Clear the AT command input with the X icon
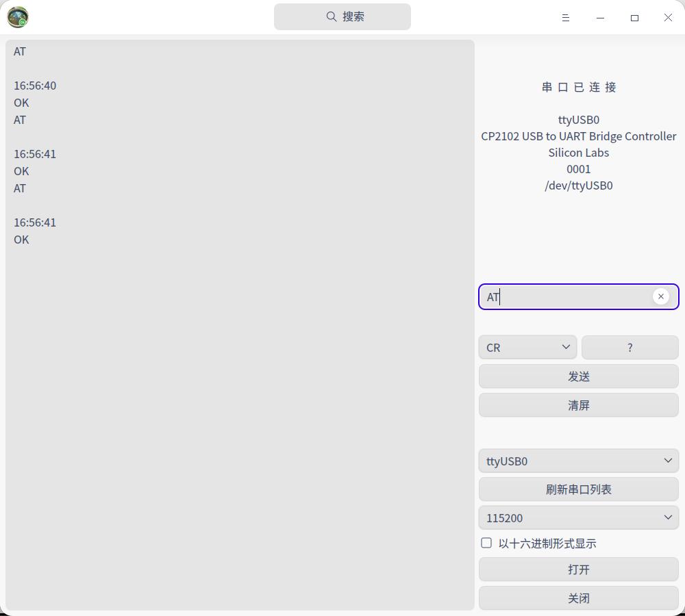The width and height of the screenshot is (685, 616). 660,296
